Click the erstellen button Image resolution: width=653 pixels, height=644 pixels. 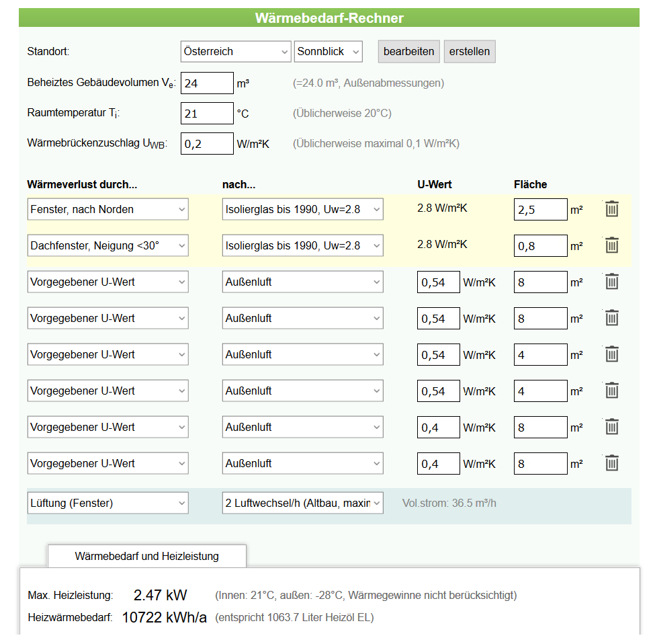pyautogui.click(x=470, y=52)
